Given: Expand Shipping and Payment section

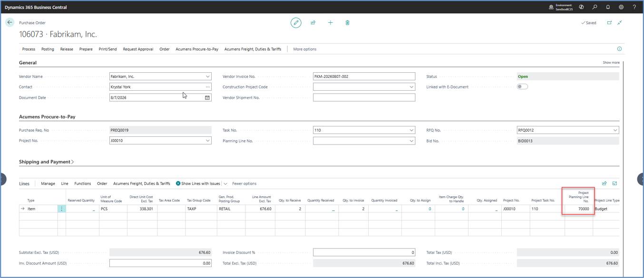Looking at the screenshot, I should pos(47,162).
